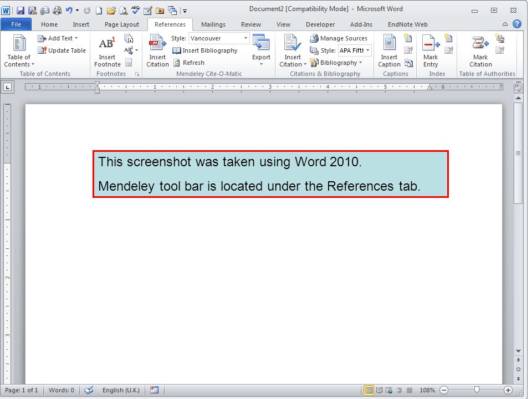Open the Next Footnote dropdown arrow
Viewport: 532px width, 399px height.
[137, 50]
